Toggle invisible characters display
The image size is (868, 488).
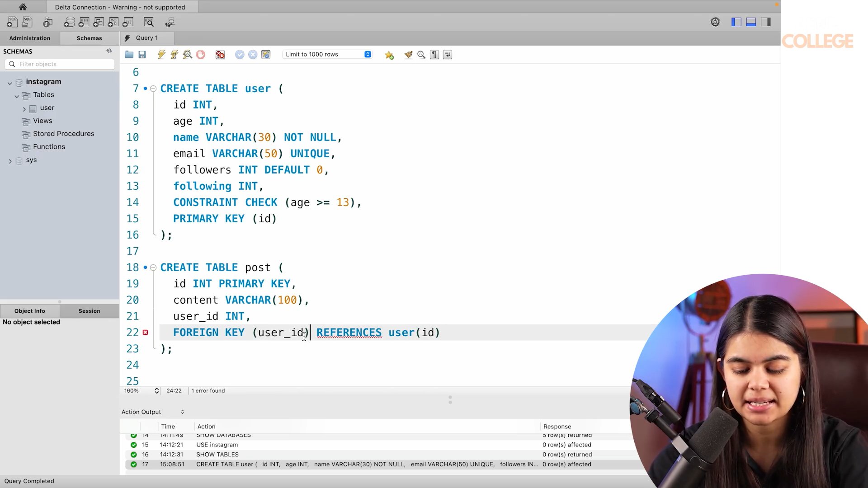pos(434,55)
